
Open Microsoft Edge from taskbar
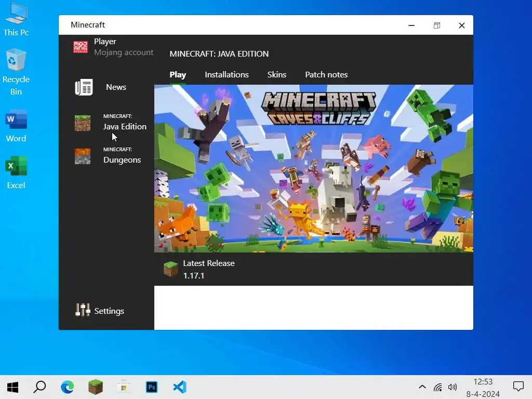coord(68,387)
